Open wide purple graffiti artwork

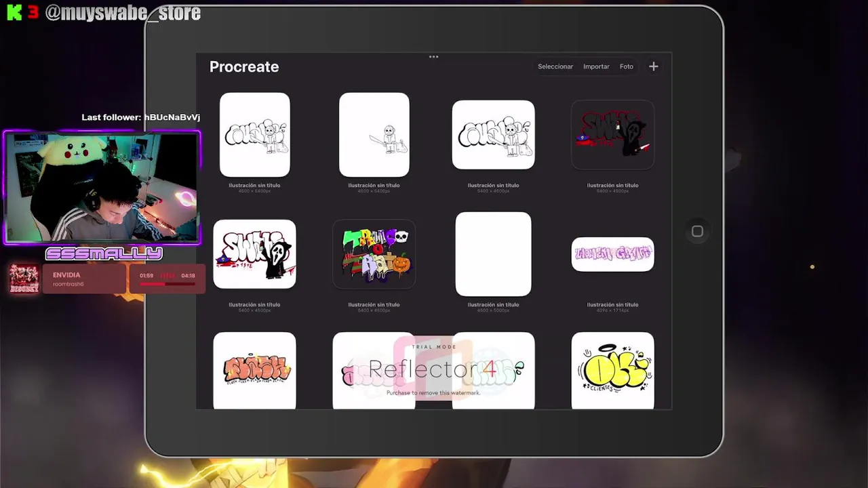pos(613,254)
